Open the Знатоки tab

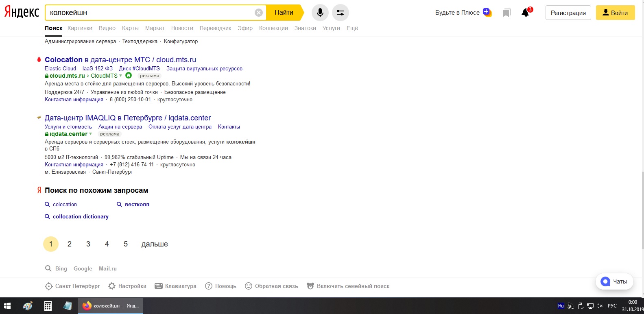tap(305, 28)
